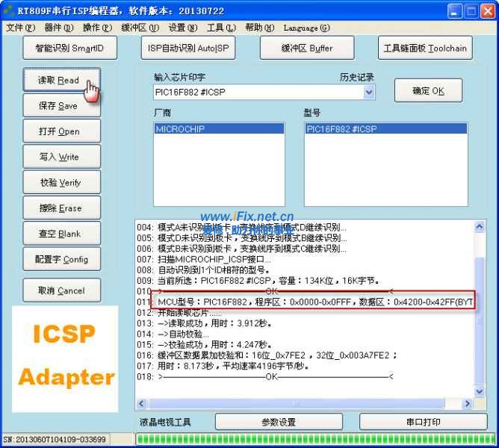Open the Toolchain panel (工具链面板)
This screenshot has height=448, width=499.
click(424, 49)
